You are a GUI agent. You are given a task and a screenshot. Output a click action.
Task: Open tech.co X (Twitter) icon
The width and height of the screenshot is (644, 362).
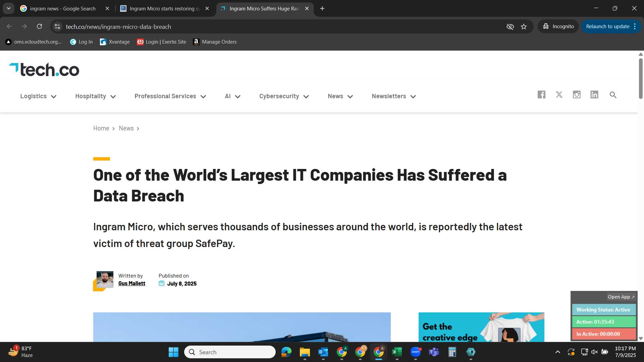click(559, 95)
